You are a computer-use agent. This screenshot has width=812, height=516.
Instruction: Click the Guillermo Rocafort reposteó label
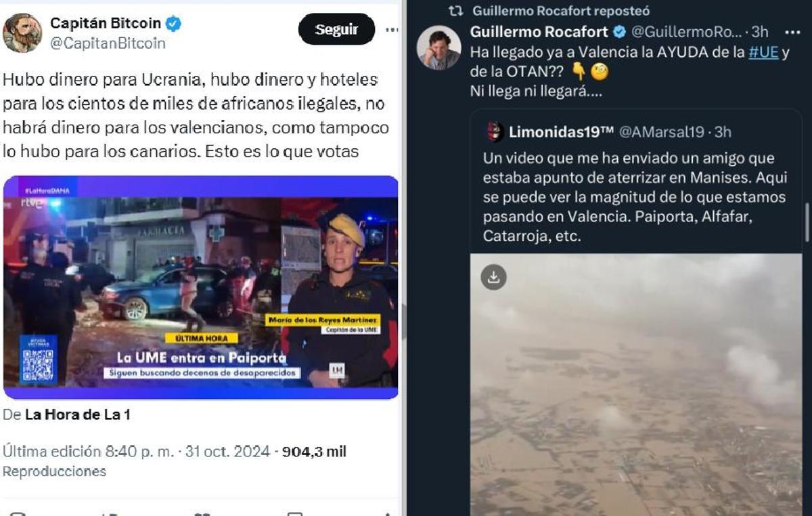click(561, 11)
